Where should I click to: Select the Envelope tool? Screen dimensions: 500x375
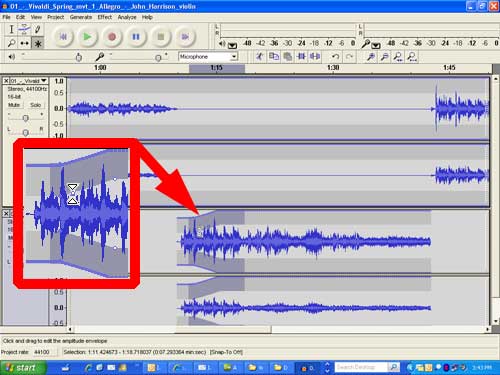pos(24,30)
